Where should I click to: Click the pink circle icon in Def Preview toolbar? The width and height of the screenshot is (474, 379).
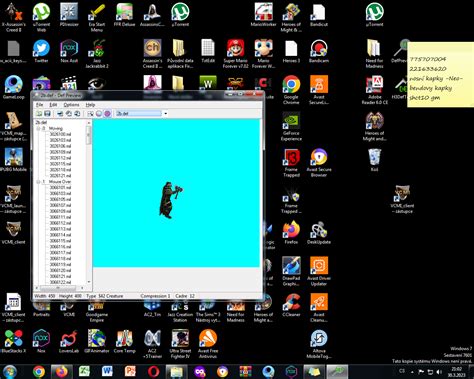click(107, 114)
